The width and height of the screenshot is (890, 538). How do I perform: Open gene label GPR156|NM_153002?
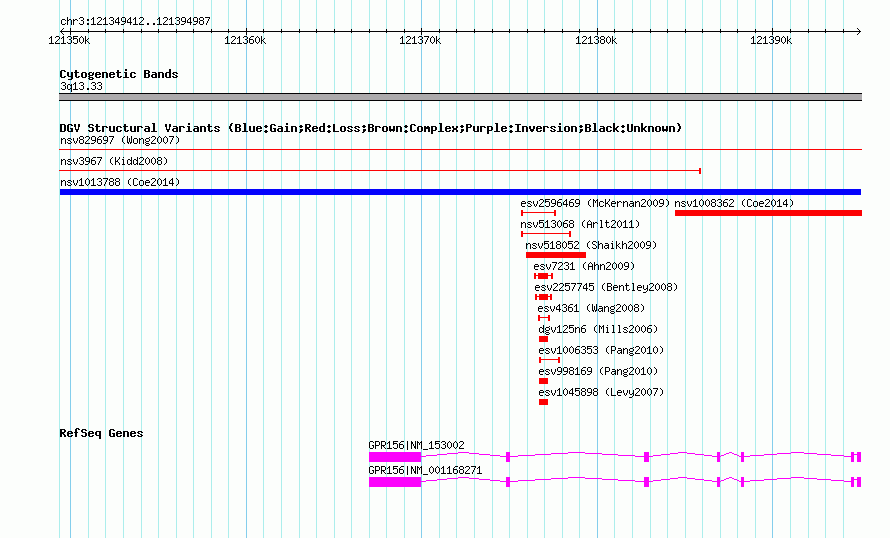coord(416,445)
